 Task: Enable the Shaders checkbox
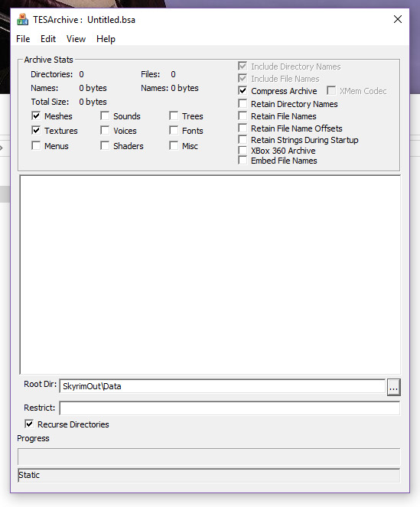tap(105, 145)
